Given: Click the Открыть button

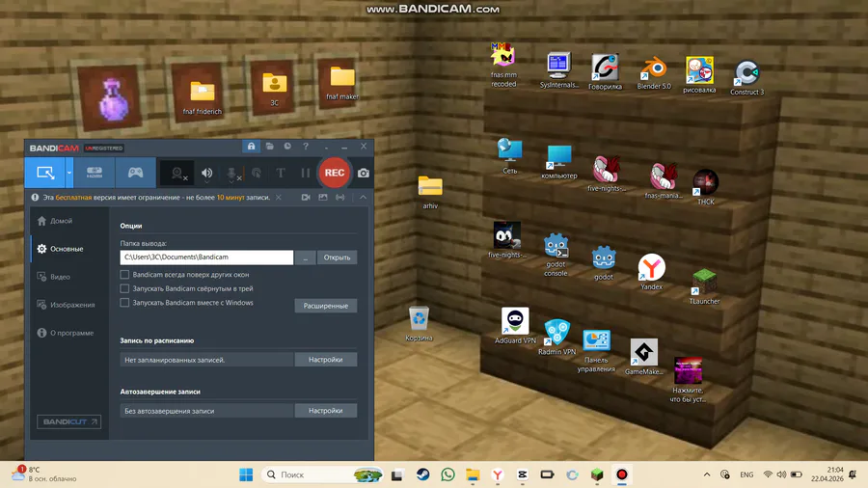Looking at the screenshot, I should pyautogui.click(x=337, y=258).
